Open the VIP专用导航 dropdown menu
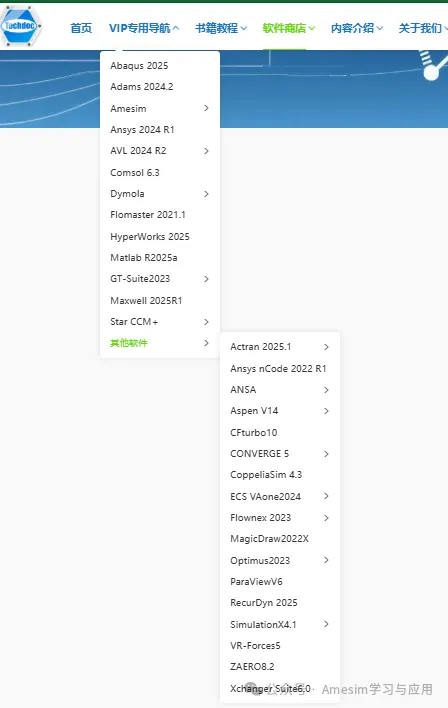Screen dimensions: 448x708 144,28
